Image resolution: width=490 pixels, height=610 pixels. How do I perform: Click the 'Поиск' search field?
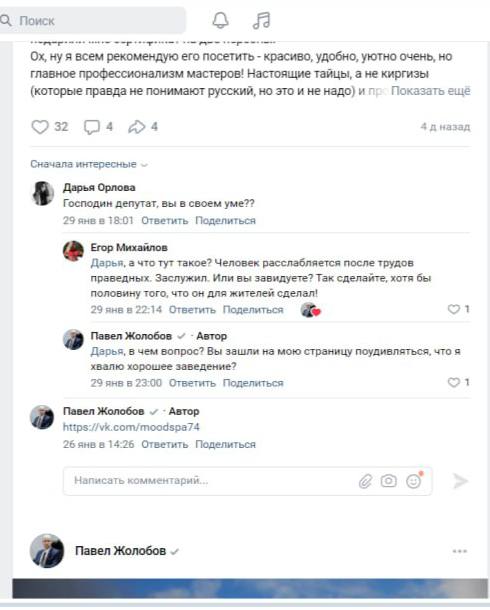(x=93, y=21)
